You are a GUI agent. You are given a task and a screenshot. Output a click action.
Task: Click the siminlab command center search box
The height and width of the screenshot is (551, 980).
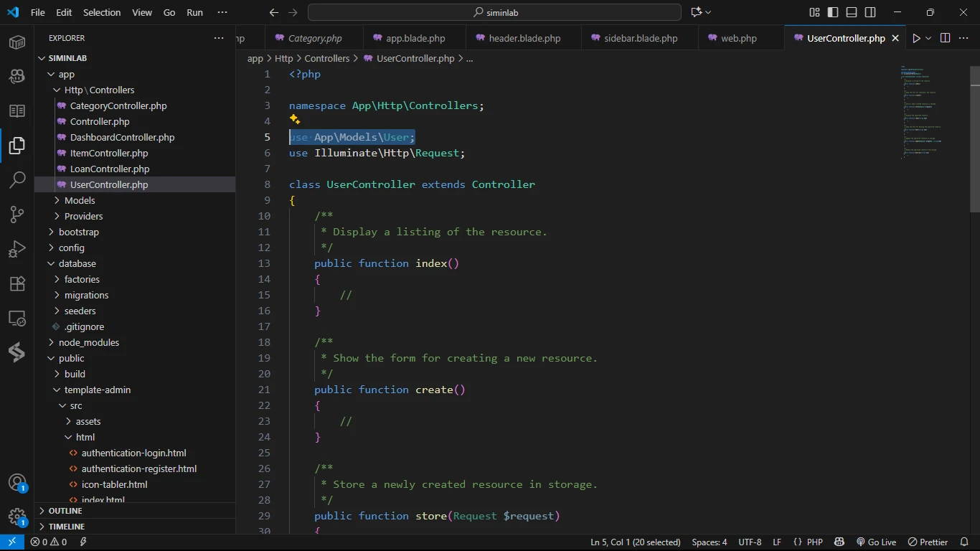point(494,12)
